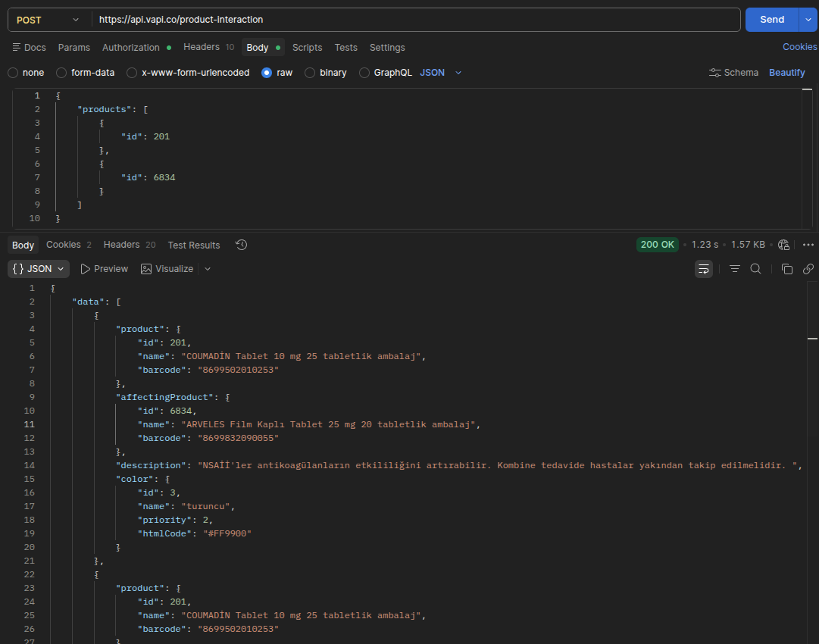819x644 pixels.
Task: Click the request URL input field
Action: pos(416,20)
